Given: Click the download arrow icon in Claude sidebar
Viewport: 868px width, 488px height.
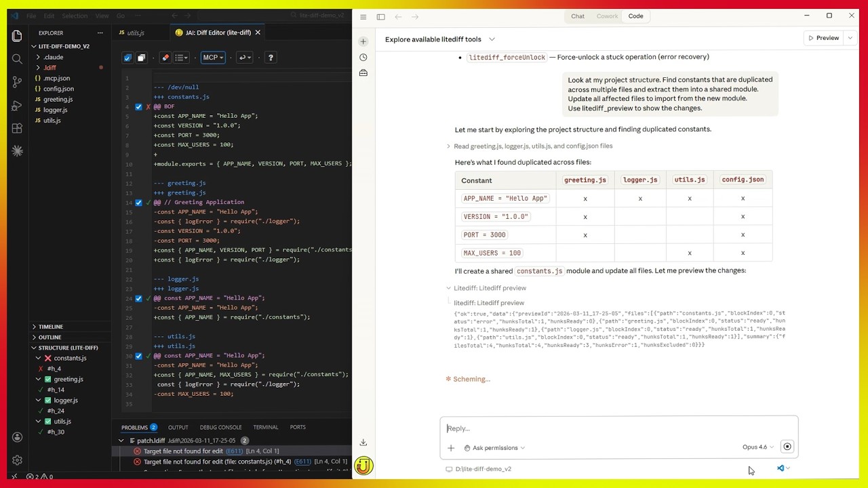Looking at the screenshot, I should [363, 442].
